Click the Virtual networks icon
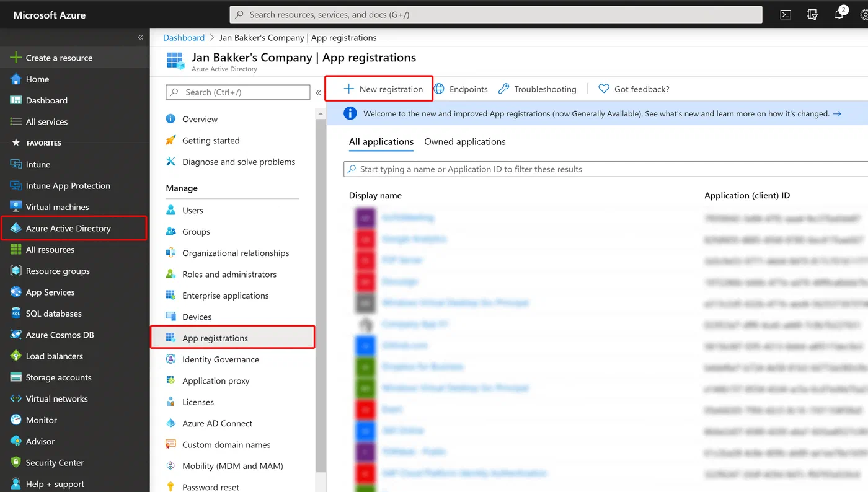The height and width of the screenshot is (492, 868). tap(15, 398)
